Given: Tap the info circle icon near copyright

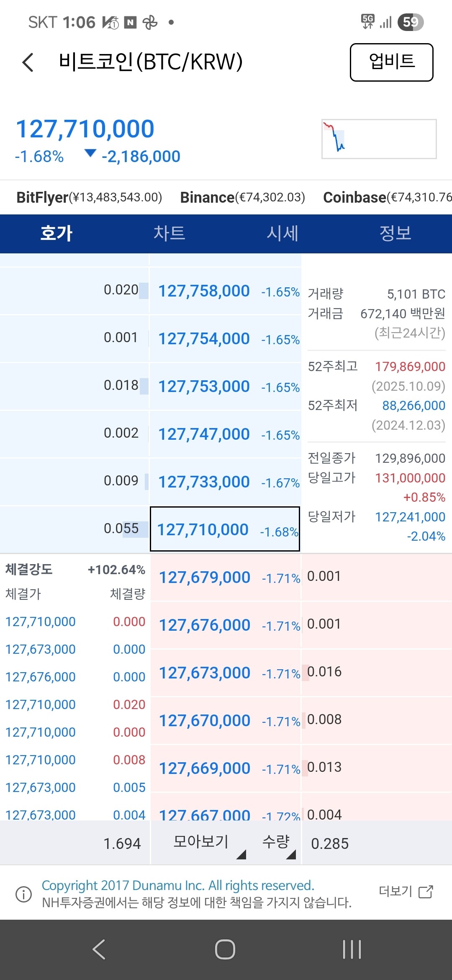Looking at the screenshot, I should [23, 894].
